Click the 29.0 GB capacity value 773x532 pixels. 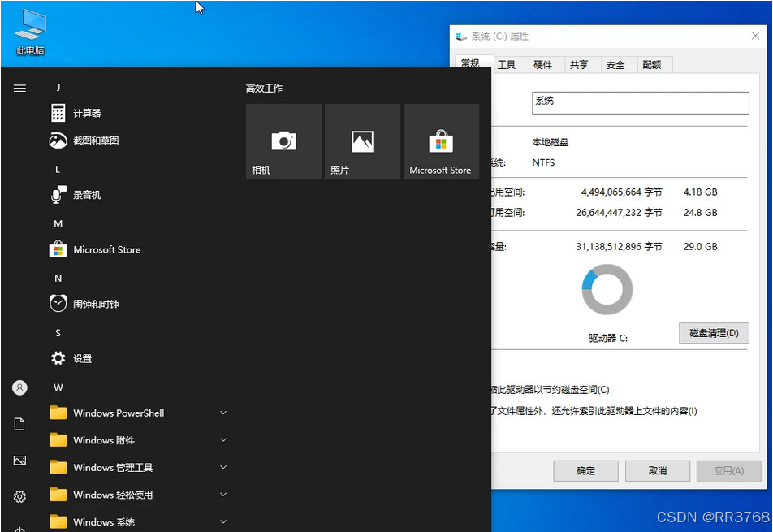click(x=701, y=247)
